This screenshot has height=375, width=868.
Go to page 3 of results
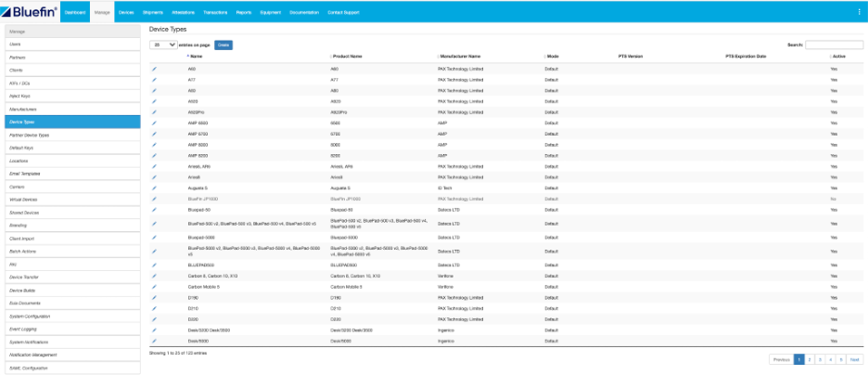[820, 359]
